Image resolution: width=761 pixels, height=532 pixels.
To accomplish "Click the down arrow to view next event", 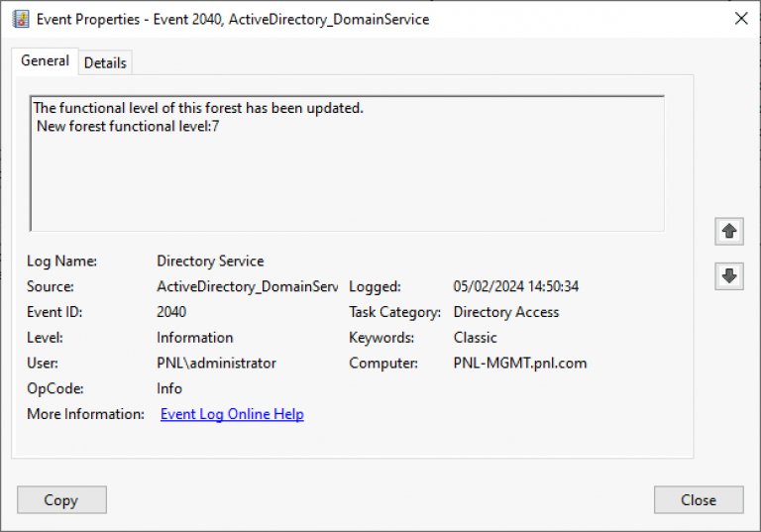I will [x=729, y=276].
